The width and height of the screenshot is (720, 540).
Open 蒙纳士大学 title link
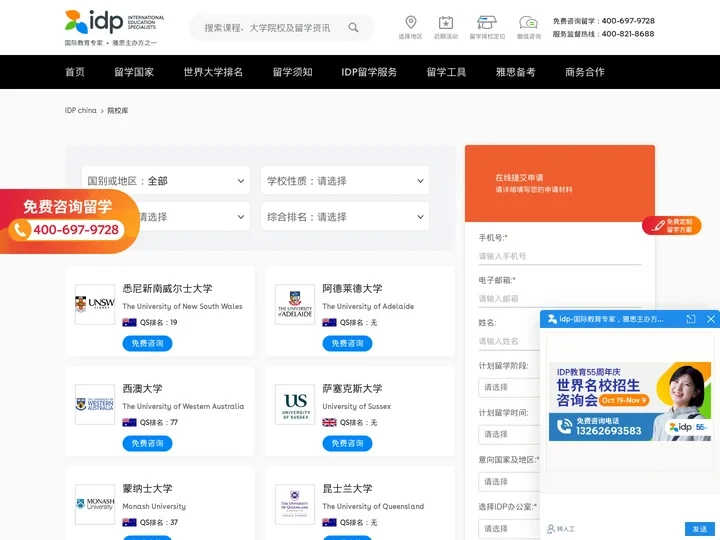pyautogui.click(x=147, y=489)
